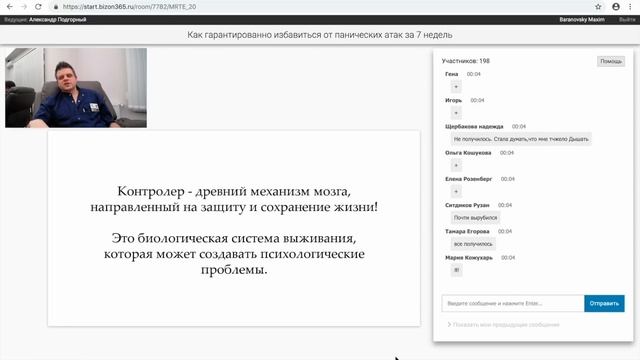Click the chat message input field
The image size is (640, 360).
coord(513,303)
